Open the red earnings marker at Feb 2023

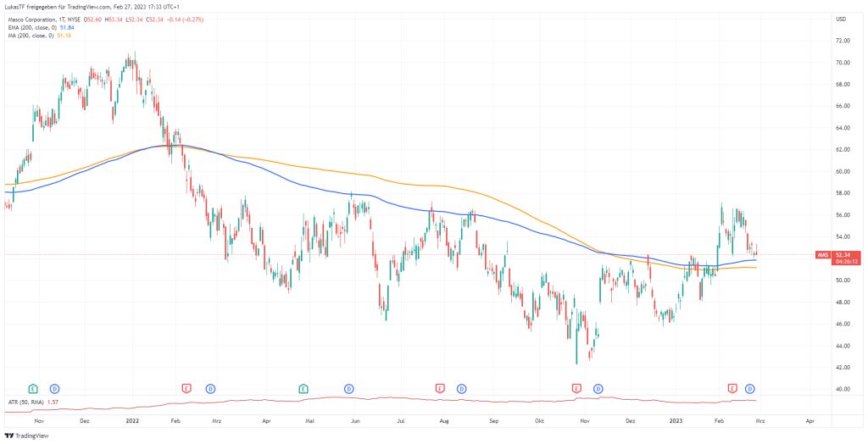coord(732,388)
